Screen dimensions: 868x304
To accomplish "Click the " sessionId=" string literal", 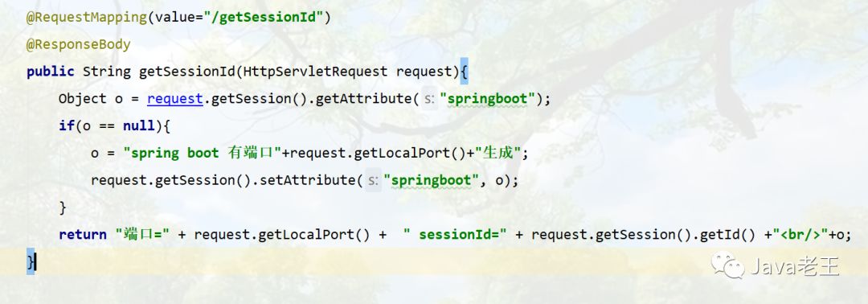I will click(455, 234).
